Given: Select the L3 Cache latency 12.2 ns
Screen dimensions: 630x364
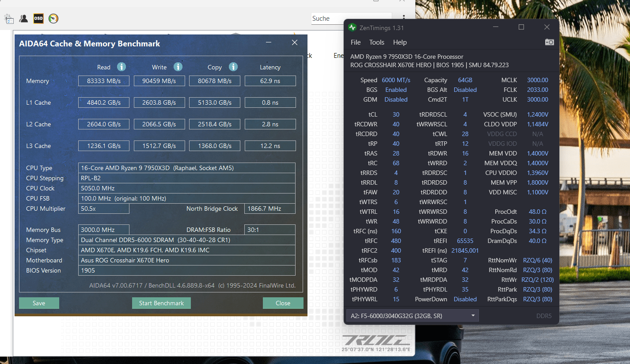Looking at the screenshot, I should coord(270,146).
